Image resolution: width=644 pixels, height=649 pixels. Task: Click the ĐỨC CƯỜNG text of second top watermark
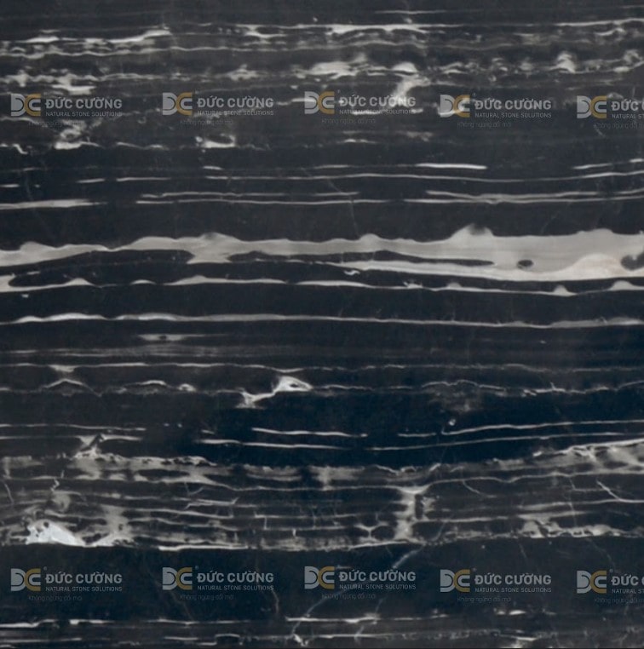tap(235, 101)
